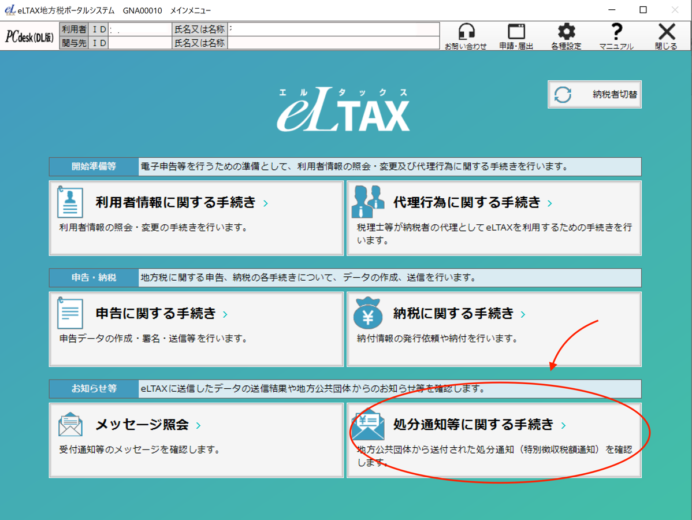Click 納付情報の発行依頼や納付 description
Image resolution: width=692 pixels, height=520 pixels.
(437, 339)
